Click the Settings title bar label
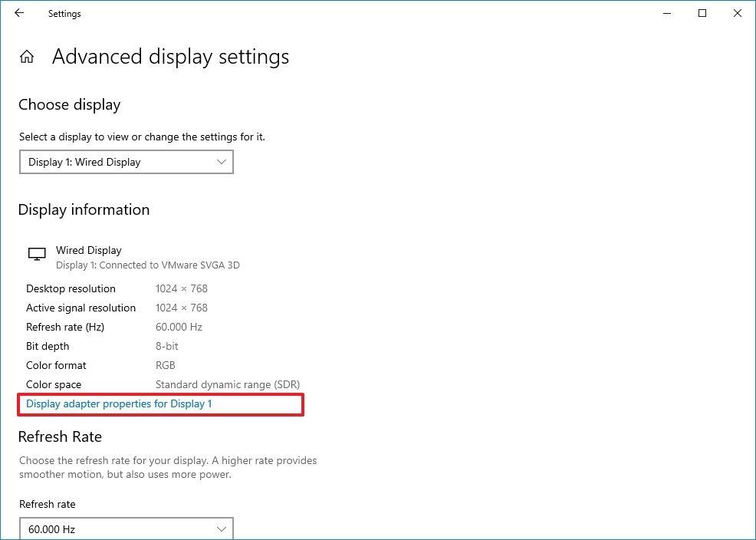The image size is (756, 540). pyautogui.click(x=64, y=13)
